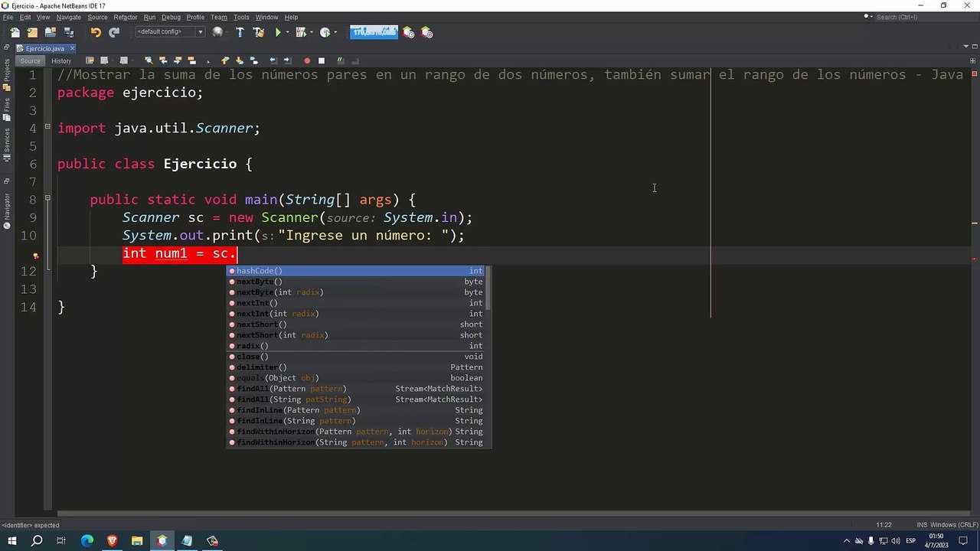Click the memory usage bar to run GC

tap(374, 31)
